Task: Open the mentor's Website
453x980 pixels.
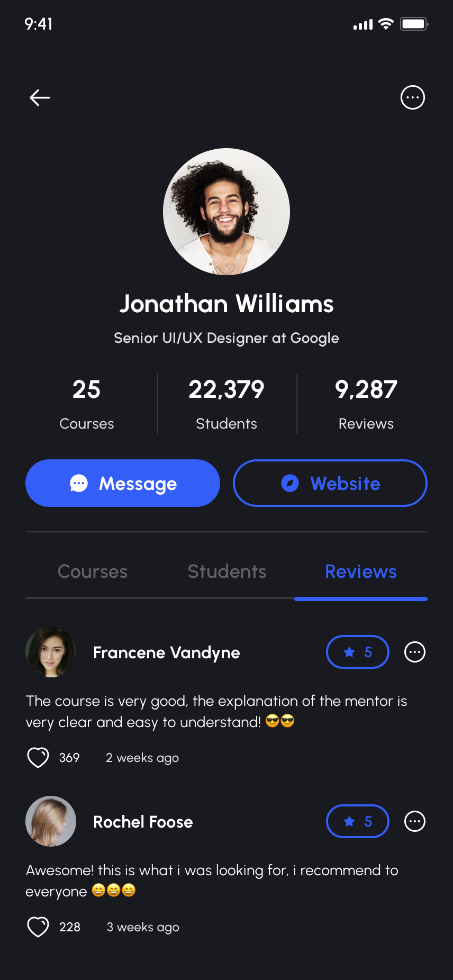Action: point(330,483)
